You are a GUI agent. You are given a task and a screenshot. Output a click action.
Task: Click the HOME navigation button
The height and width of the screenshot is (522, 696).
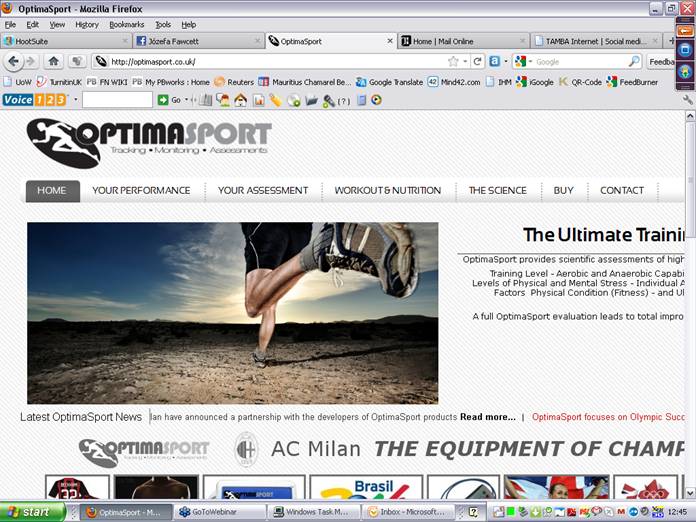click(52, 191)
